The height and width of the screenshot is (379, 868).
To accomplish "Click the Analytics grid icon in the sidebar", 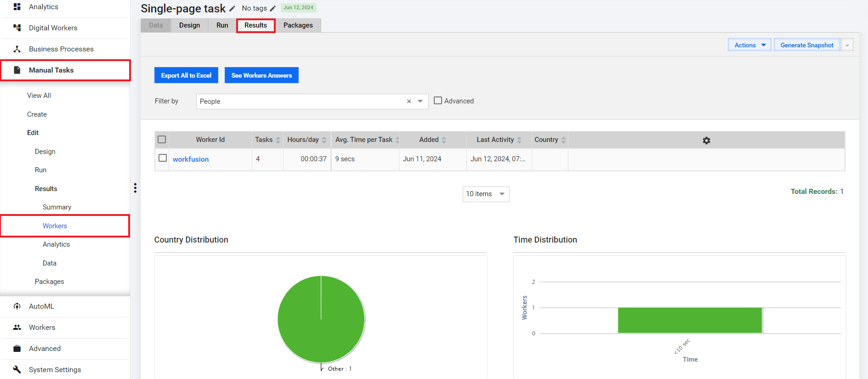I will tap(17, 7).
